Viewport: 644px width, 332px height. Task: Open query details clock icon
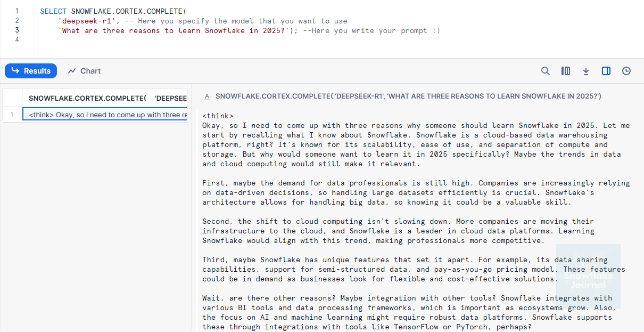626,71
